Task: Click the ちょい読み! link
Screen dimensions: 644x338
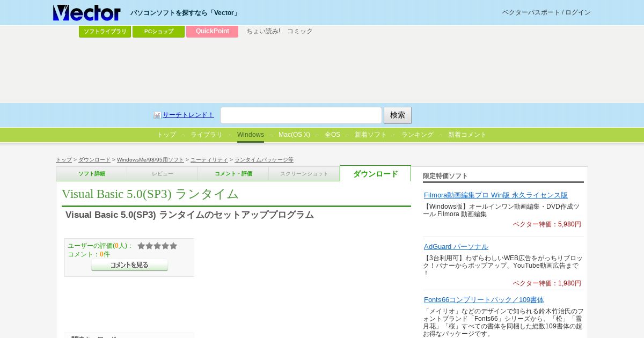Action: [263, 31]
